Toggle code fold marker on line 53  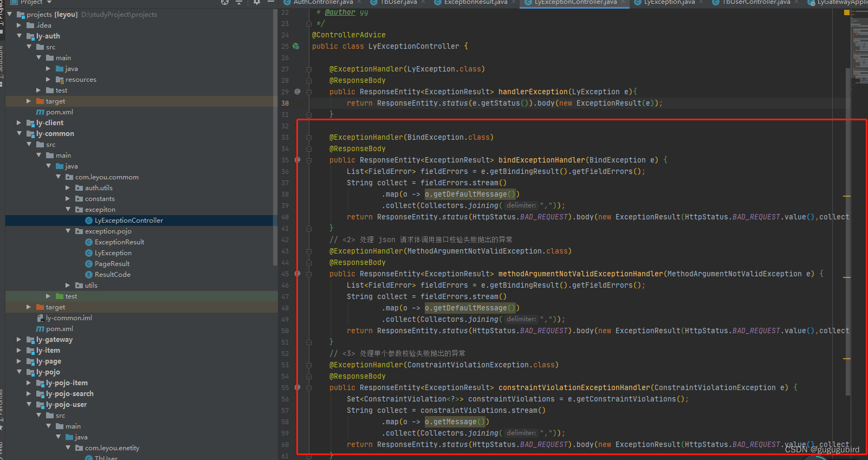[309, 365]
